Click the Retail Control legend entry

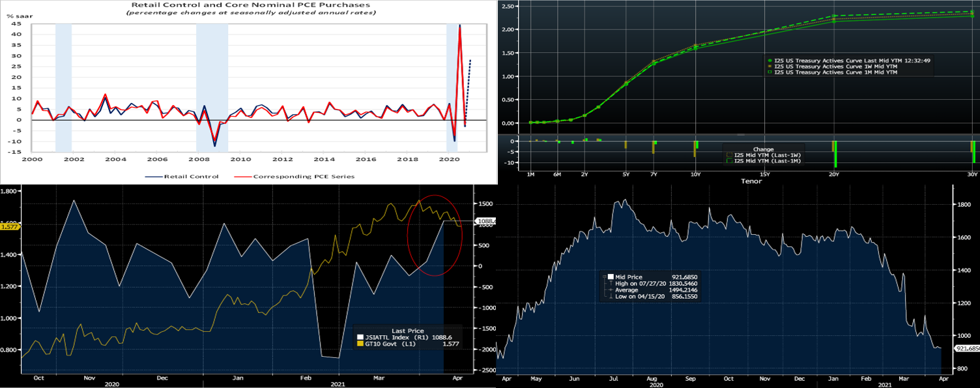click(x=188, y=176)
